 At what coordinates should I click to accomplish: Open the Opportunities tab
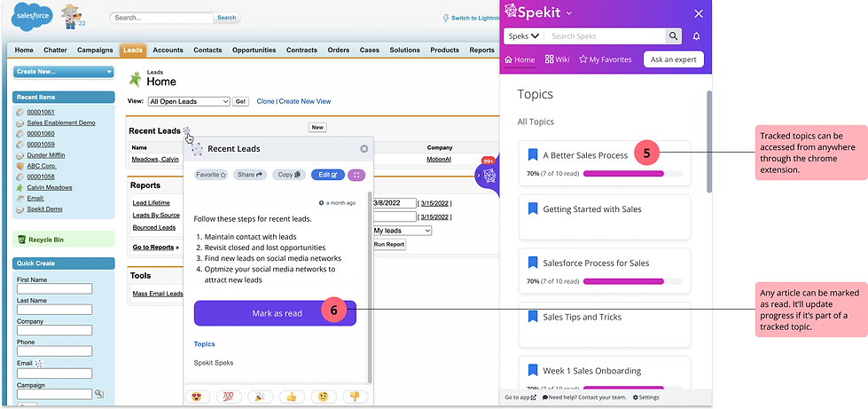(x=254, y=50)
